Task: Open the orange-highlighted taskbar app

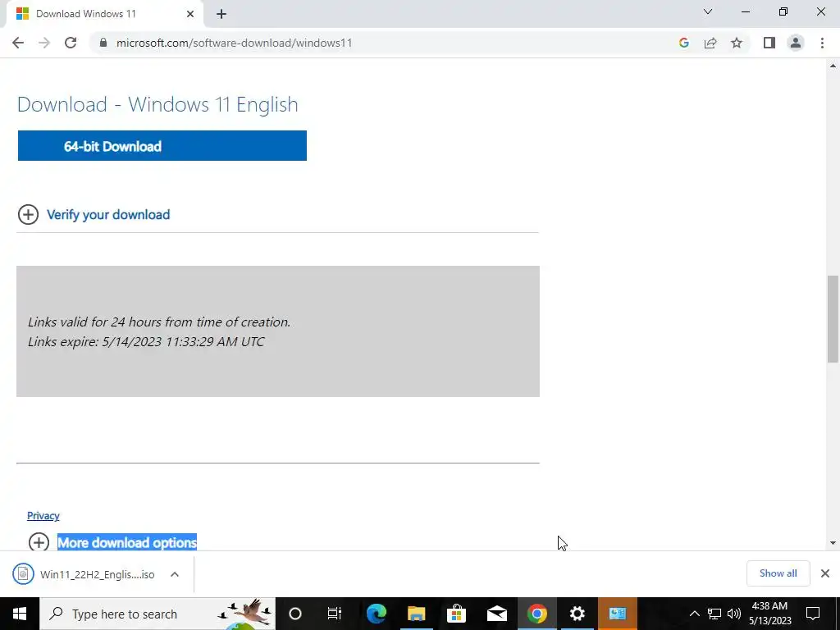Action: tap(617, 614)
